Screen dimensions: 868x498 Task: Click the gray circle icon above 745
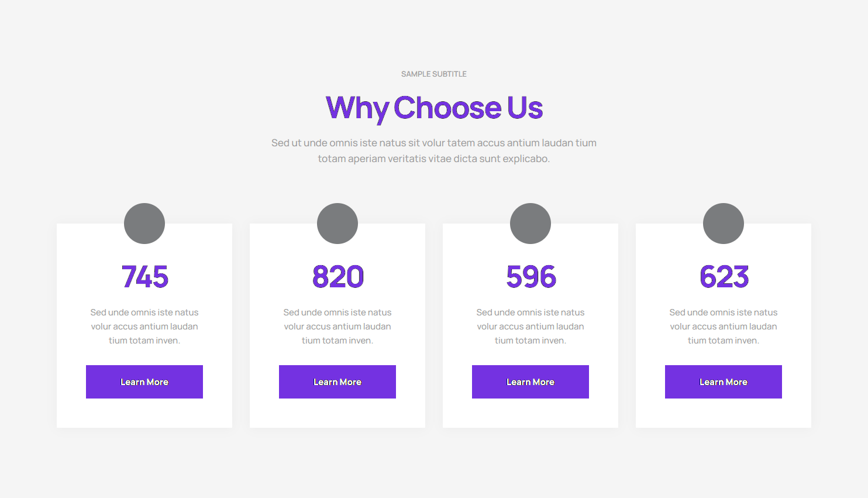click(x=144, y=224)
